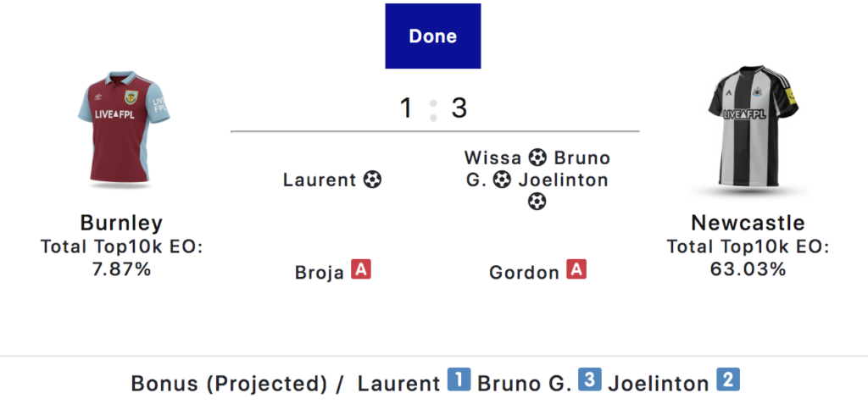This screenshot has width=868, height=404.
Task: Click the blue Done button
Action: coord(432,36)
